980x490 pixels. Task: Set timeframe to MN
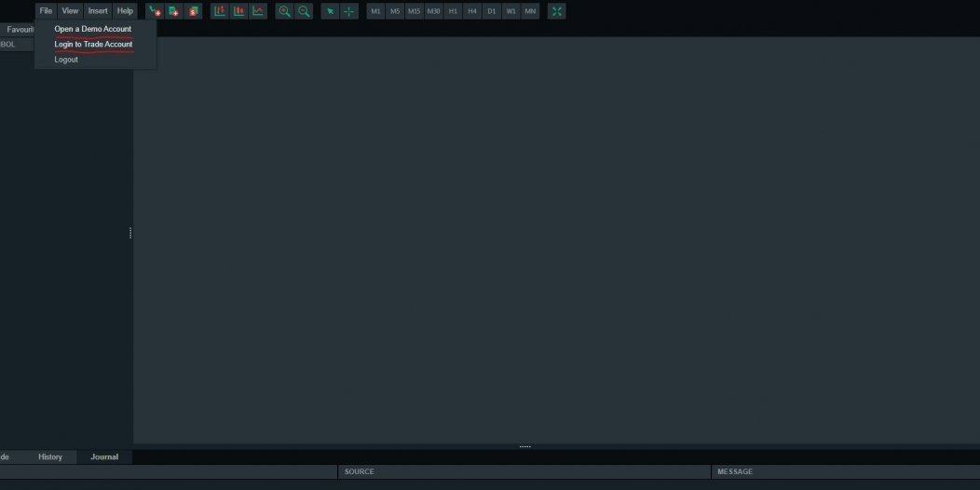tap(530, 11)
